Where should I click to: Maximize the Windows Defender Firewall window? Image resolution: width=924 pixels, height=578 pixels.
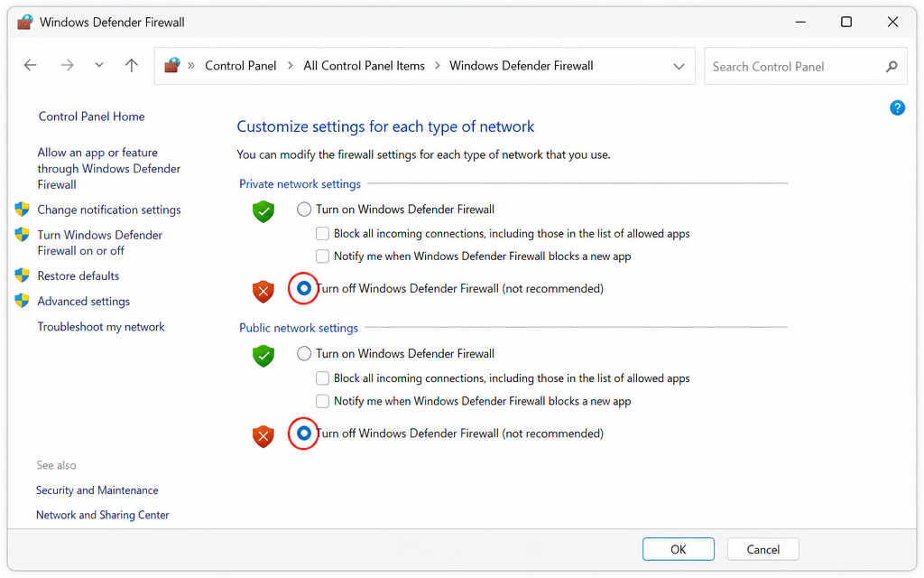(x=846, y=22)
